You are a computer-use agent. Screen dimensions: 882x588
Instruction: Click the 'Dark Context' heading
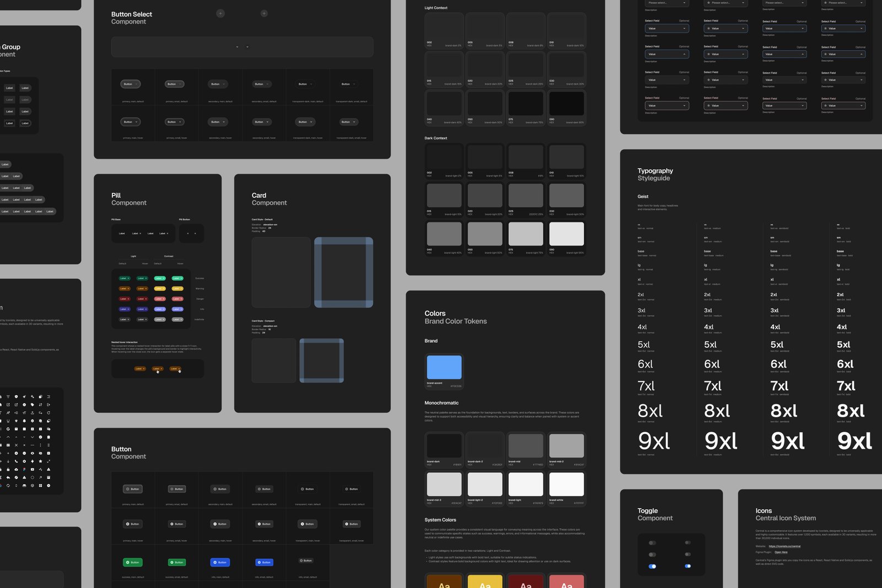(x=435, y=138)
